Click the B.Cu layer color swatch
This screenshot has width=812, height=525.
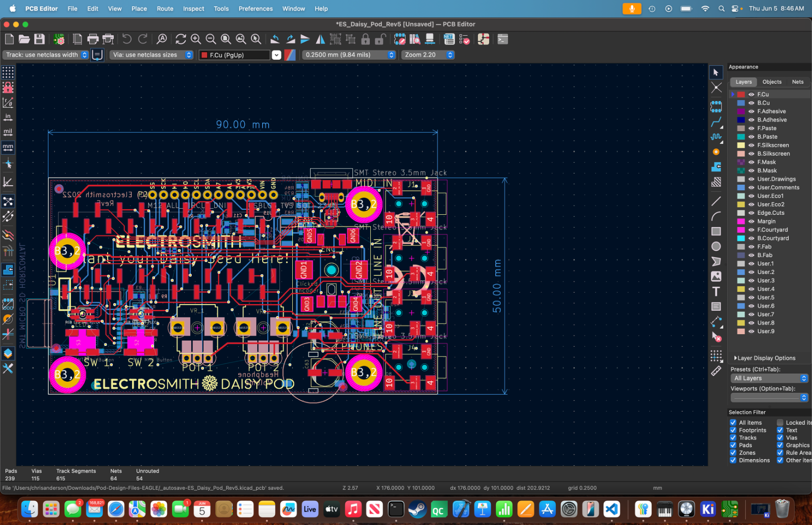coord(741,103)
